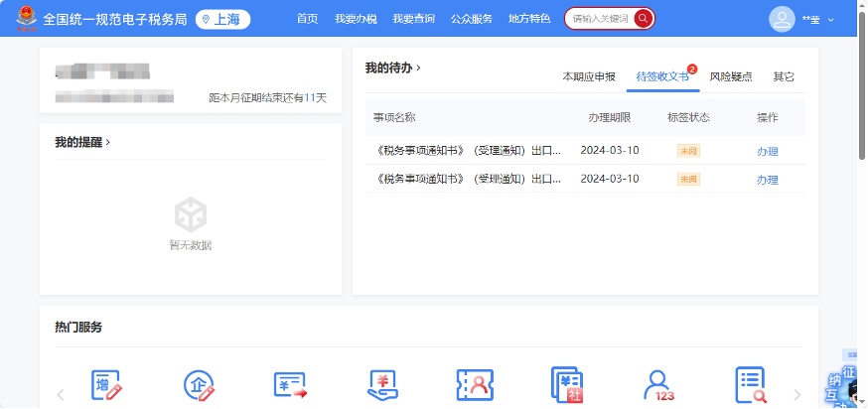Switch to 风险疑点 tab
Screen dimensions: 868x409
730,76
